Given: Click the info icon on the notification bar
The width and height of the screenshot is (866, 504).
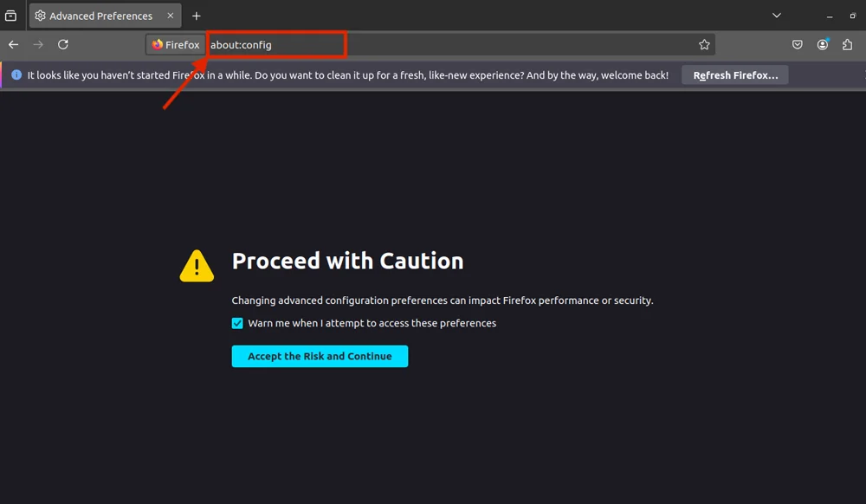Looking at the screenshot, I should click(16, 75).
